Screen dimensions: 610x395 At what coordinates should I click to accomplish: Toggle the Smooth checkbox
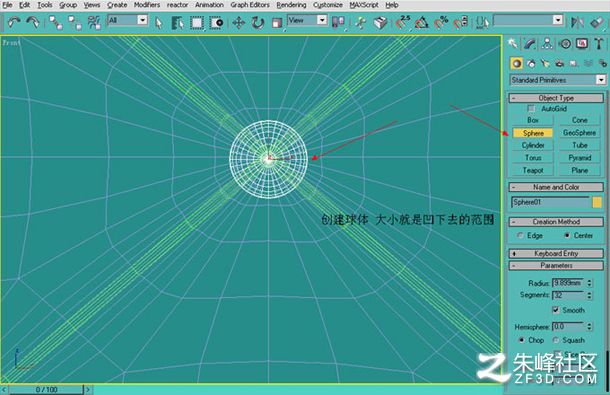(556, 310)
